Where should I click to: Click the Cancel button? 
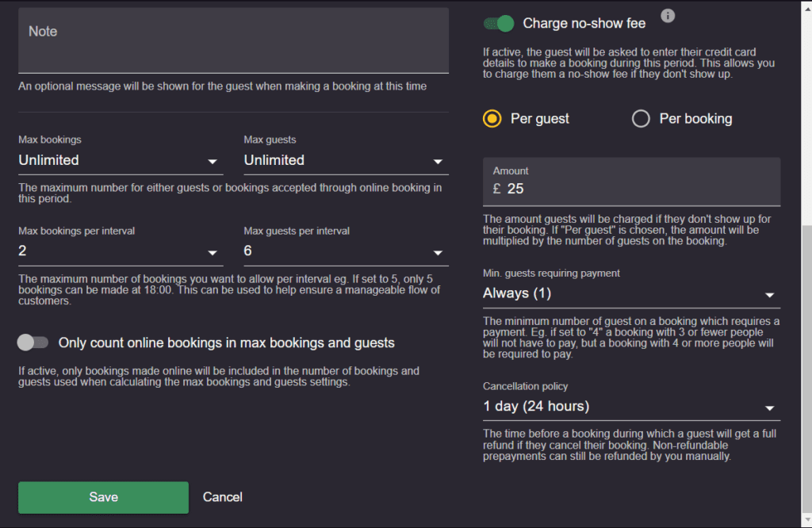tap(223, 497)
